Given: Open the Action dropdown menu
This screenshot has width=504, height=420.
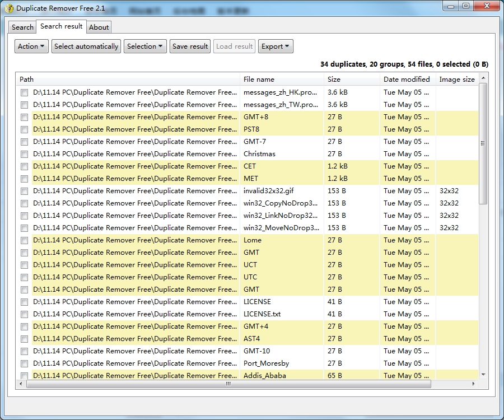Looking at the screenshot, I should pos(31,46).
